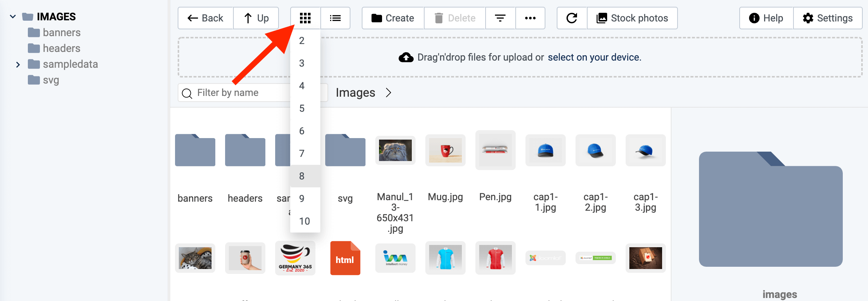Click the large images folder preview
This screenshot has height=301, width=868.
[771, 209]
